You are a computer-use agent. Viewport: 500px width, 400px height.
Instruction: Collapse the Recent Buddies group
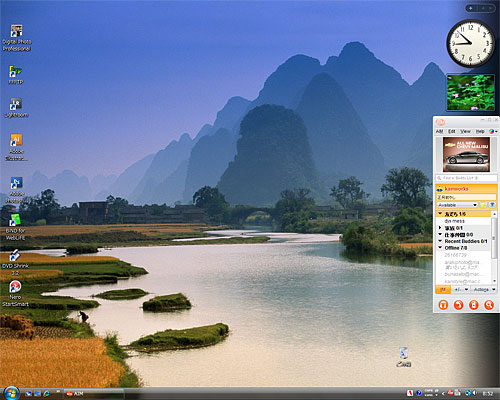coord(440,241)
